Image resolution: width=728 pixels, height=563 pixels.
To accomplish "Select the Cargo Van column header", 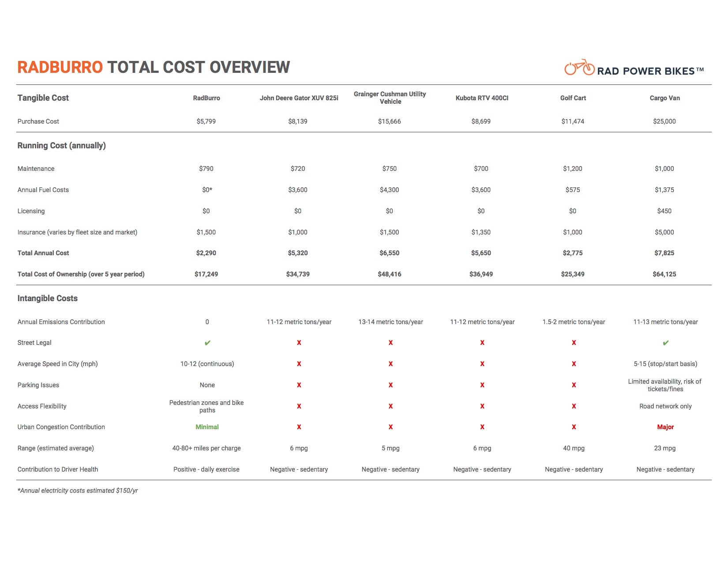I will coord(664,98).
